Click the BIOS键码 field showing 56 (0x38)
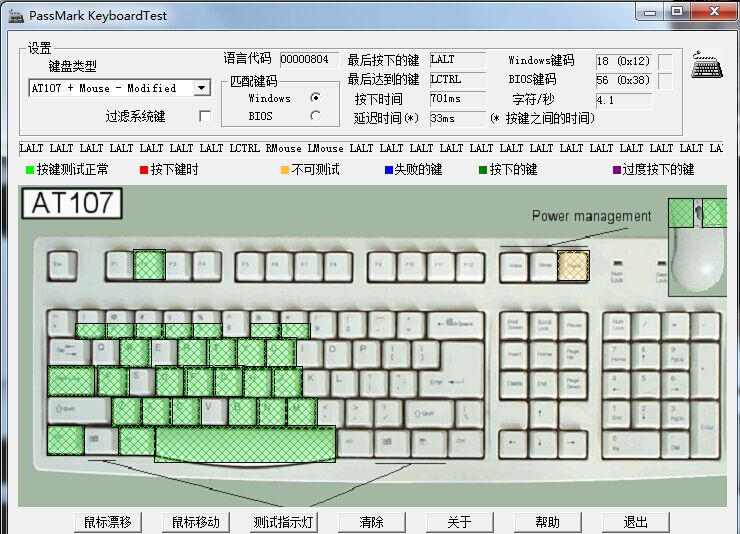This screenshot has width=740, height=534. pos(623,81)
